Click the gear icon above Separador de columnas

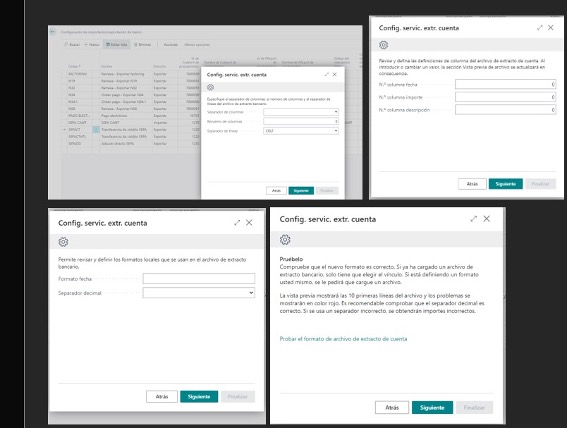[x=210, y=87]
